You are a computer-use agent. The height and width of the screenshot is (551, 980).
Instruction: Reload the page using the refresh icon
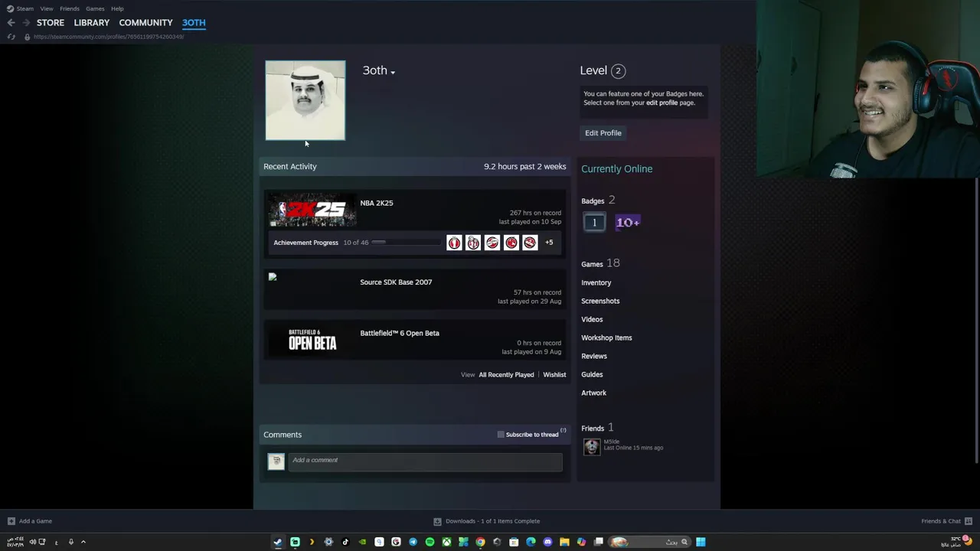point(11,37)
